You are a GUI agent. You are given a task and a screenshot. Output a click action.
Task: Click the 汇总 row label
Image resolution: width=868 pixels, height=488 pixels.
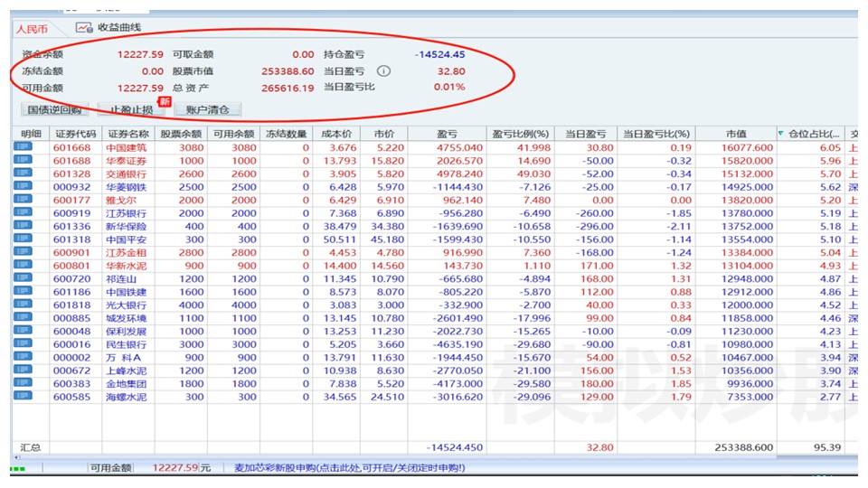click(x=31, y=447)
